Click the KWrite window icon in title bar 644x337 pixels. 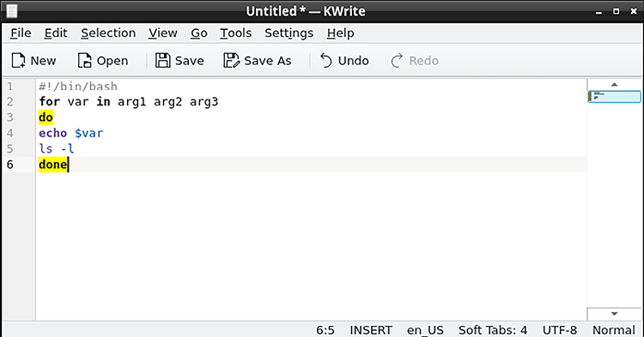pyautogui.click(x=12, y=11)
